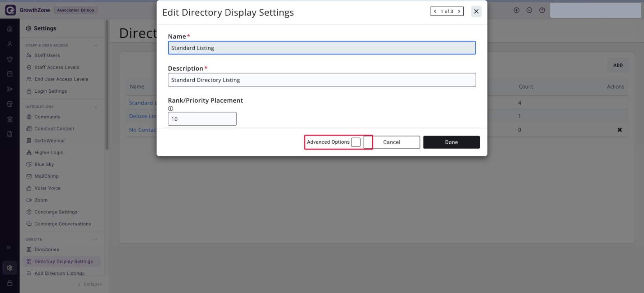Open Staff Access Levels settings

click(57, 67)
